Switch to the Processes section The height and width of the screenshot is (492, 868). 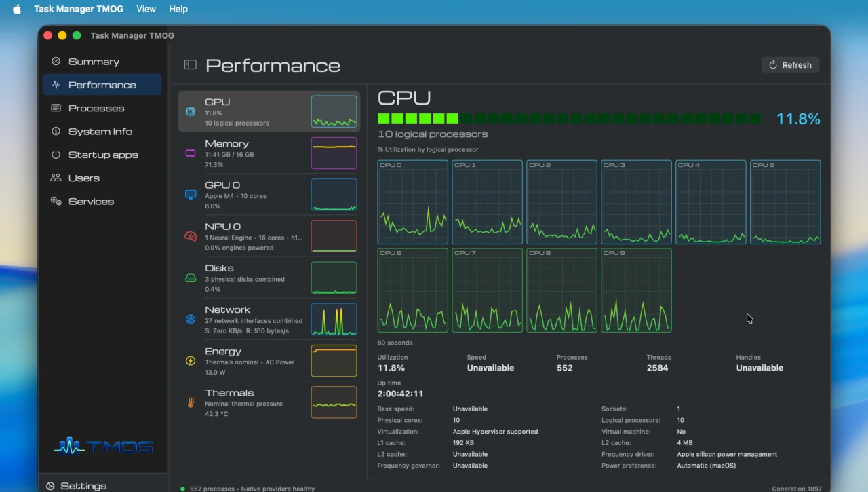click(102, 108)
